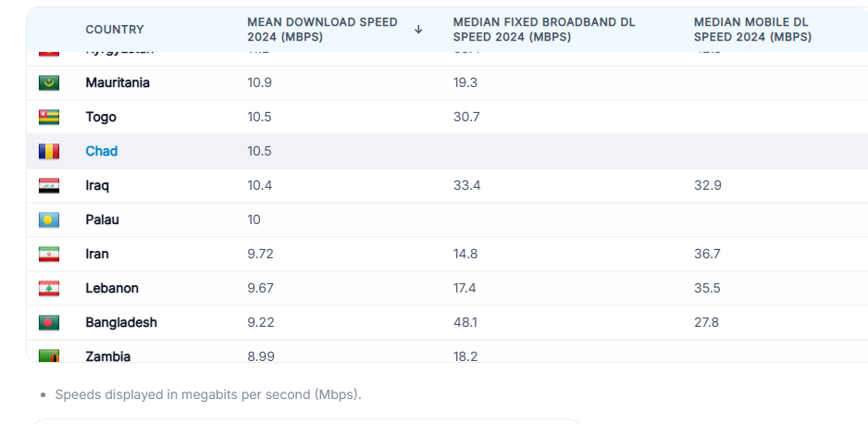The height and width of the screenshot is (424, 868).
Task: Click the Palau flag icon
Action: click(x=49, y=220)
